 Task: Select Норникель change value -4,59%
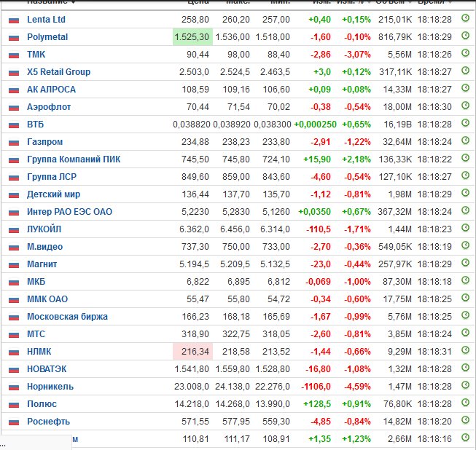(357, 387)
